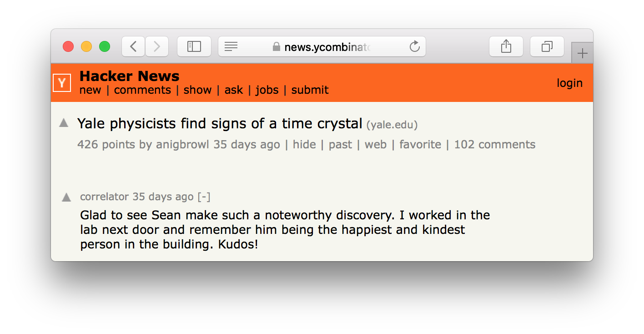
Task: Upvote correlator's comment
Action: pyautogui.click(x=66, y=197)
